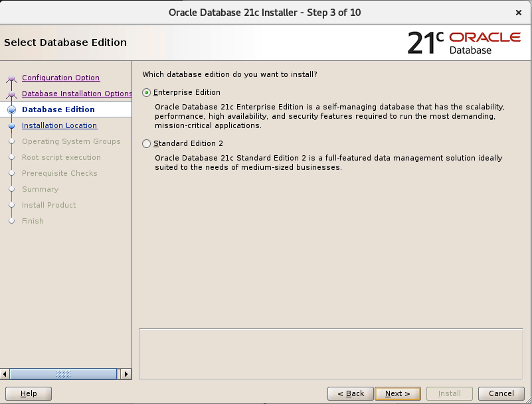Click the Cancel button
This screenshot has width=532, height=404.
501,393
